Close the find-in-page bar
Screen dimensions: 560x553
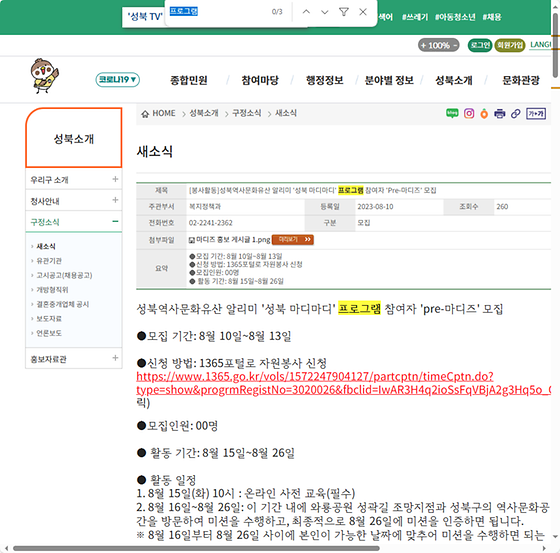coord(363,12)
